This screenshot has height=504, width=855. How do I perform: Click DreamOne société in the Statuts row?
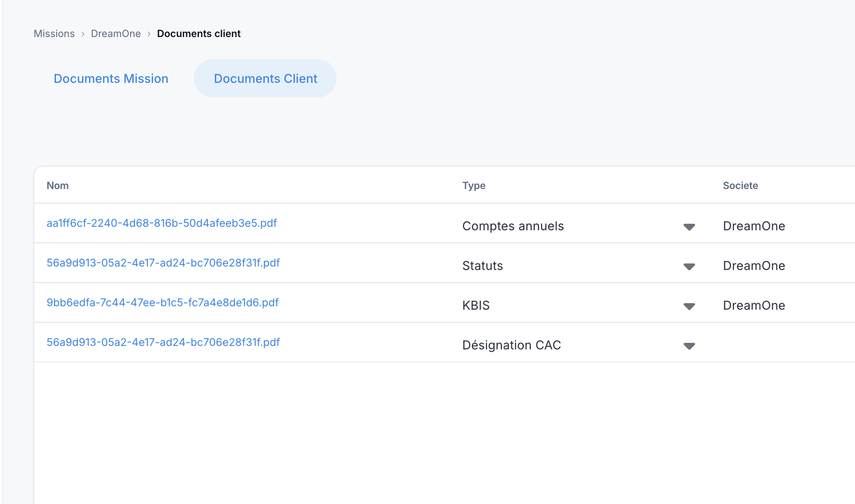[754, 266]
